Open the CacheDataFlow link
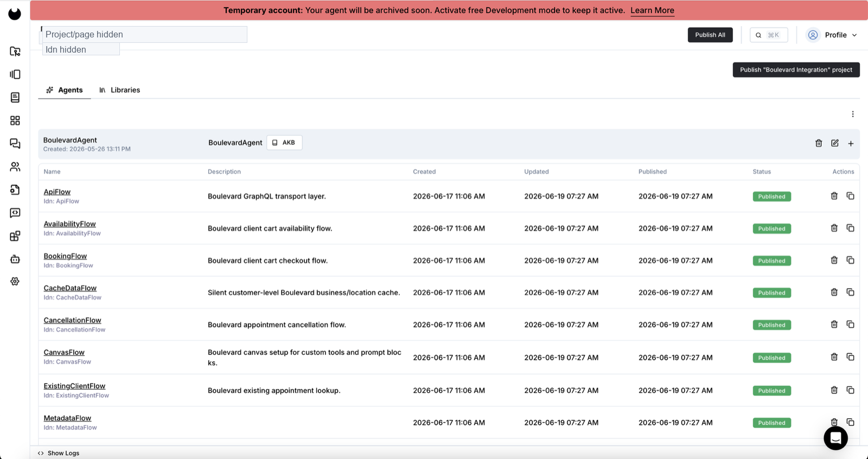 70,288
